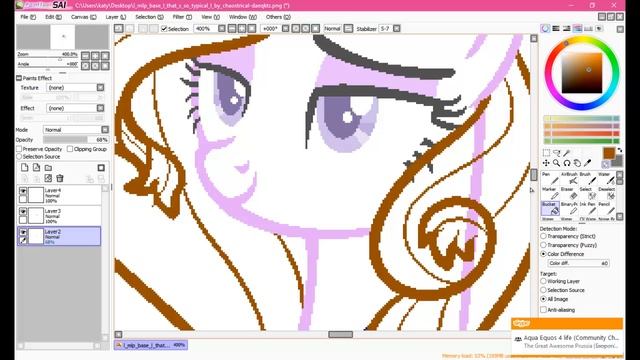Hide Layer2 with its eye icon
The height and width of the screenshot is (360, 640).
click(x=23, y=232)
